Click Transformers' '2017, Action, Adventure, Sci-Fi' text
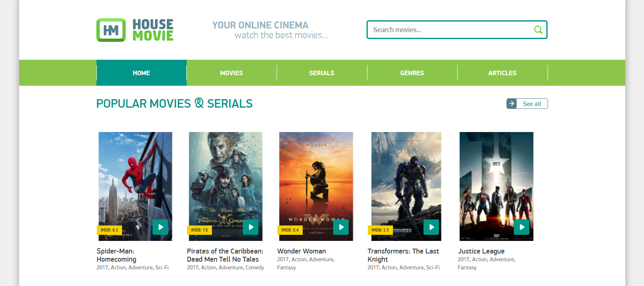The width and height of the screenshot is (644, 286). (x=404, y=267)
